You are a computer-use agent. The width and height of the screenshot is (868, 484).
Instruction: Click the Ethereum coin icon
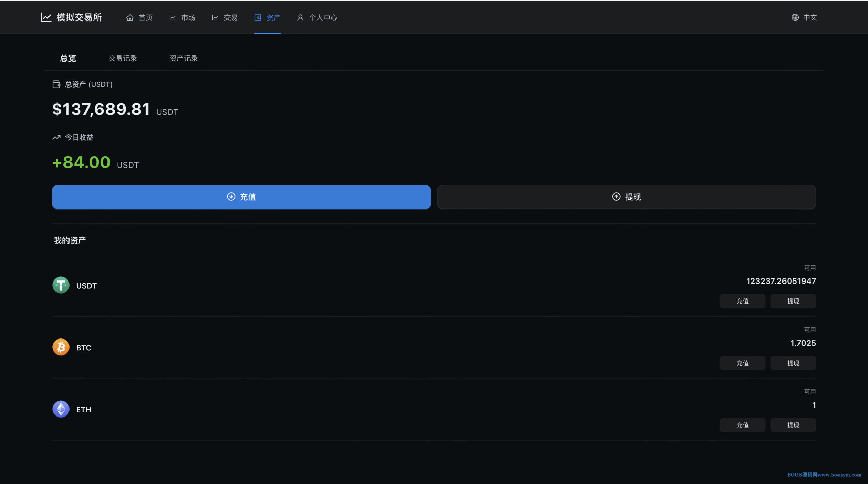tap(61, 409)
